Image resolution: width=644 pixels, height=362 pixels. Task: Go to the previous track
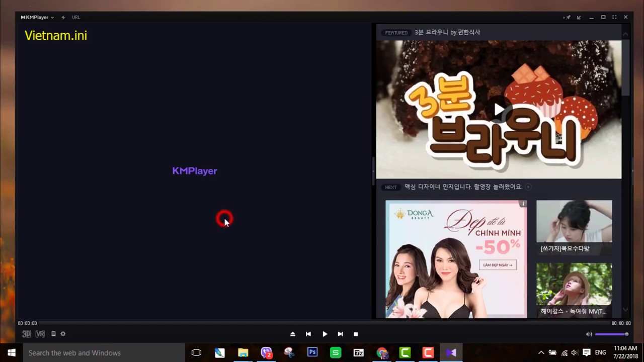coord(308,334)
